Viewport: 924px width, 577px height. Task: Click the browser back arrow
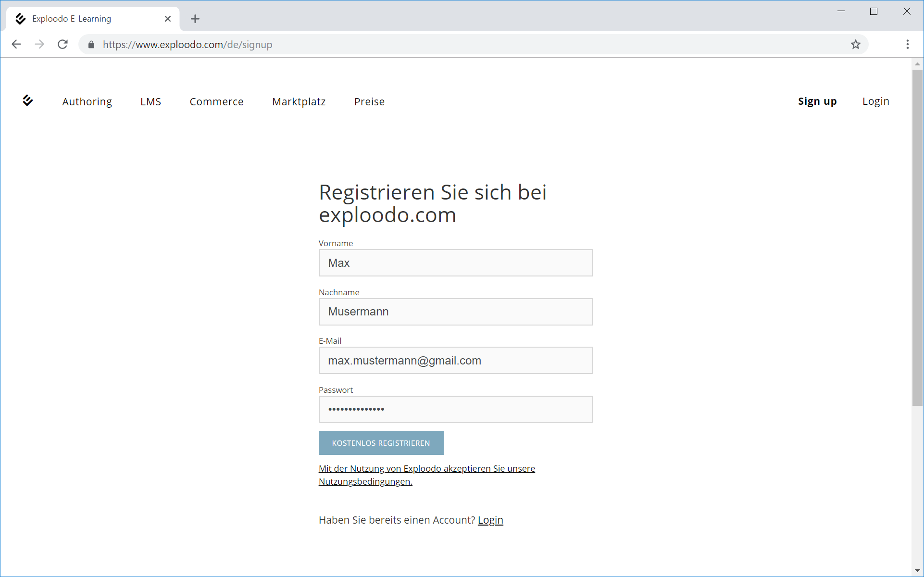click(16, 44)
